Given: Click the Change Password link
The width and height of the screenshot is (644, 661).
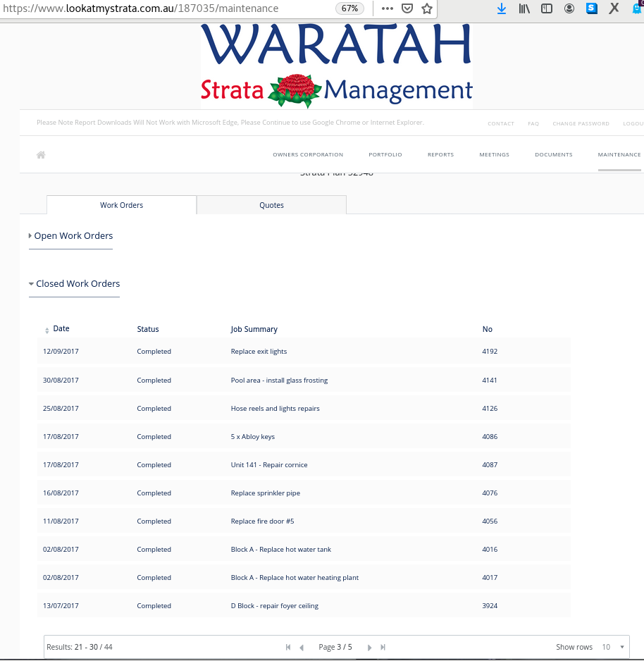Looking at the screenshot, I should pos(581,123).
